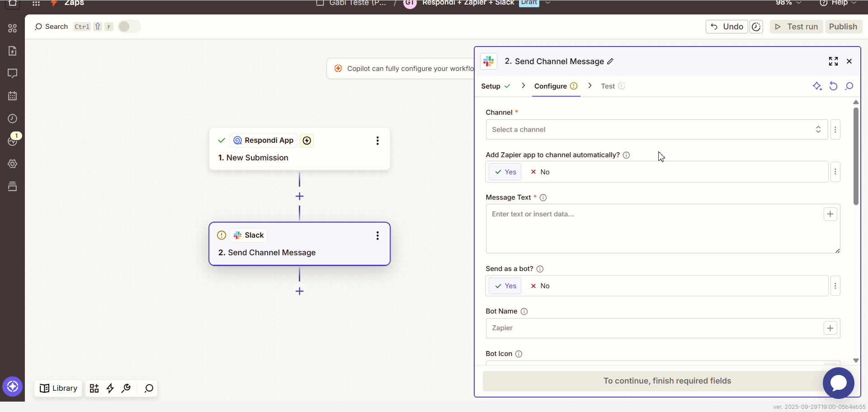
Task: Show info for Bot Name field
Action: pyautogui.click(x=524, y=311)
